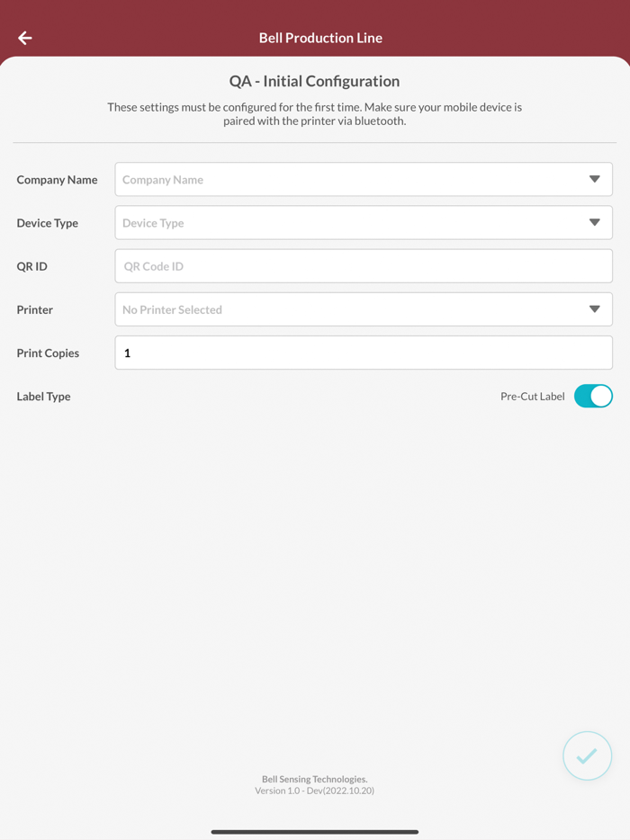Open the Device Type selector
This screenshot has height=840, width=630.
point(363,222)
